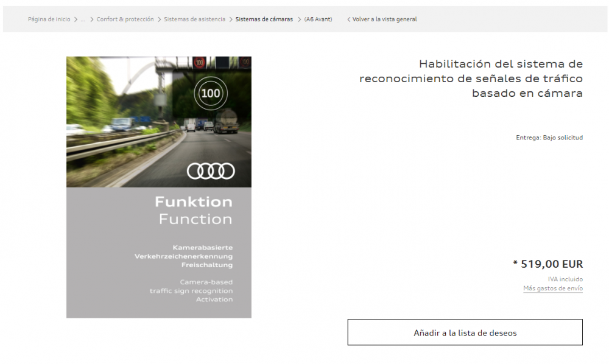609x364 pixels.
Task: Expand the collapsed '...' breadcrumb
Action: [x=83, y=19]
